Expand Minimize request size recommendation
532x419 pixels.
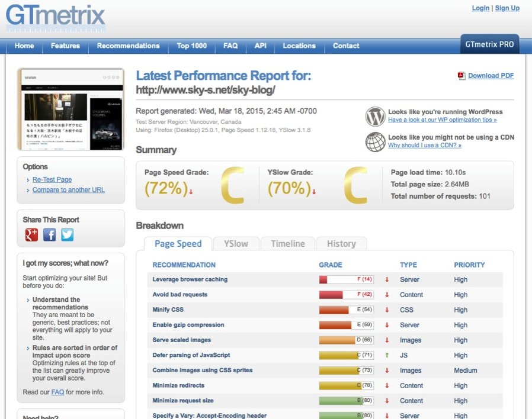coord(183,400)
